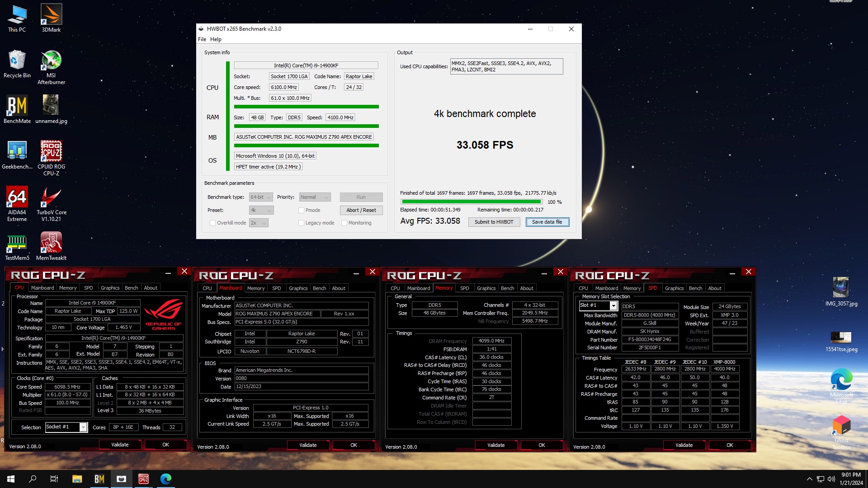Launch Microsoft Edge desktop shortcut
The height and width of the screenshot is (488, 868).
[x=841, y=386]
